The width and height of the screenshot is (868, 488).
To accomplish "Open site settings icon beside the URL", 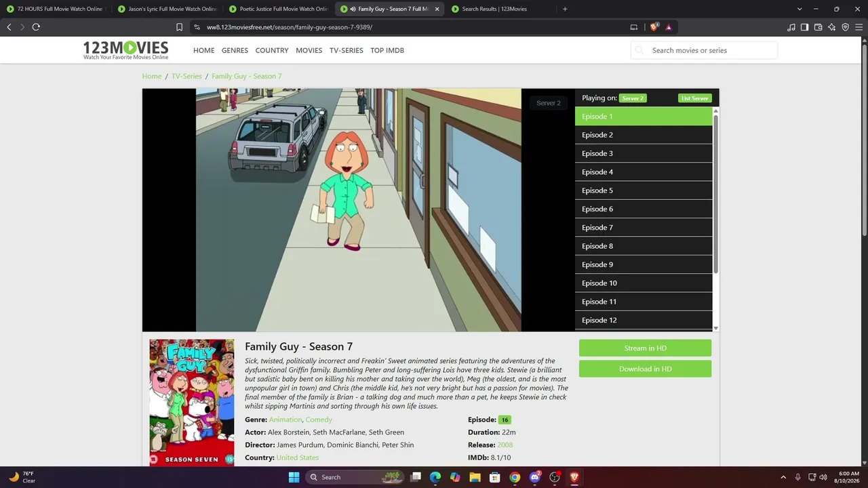I will pyautogui.click(x=197, y=27).
